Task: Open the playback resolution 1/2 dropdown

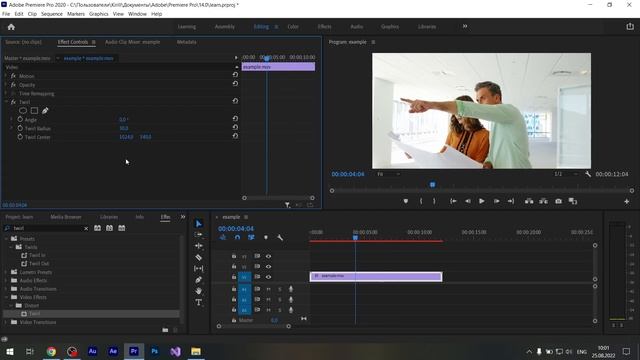Action: pos(566,174)
